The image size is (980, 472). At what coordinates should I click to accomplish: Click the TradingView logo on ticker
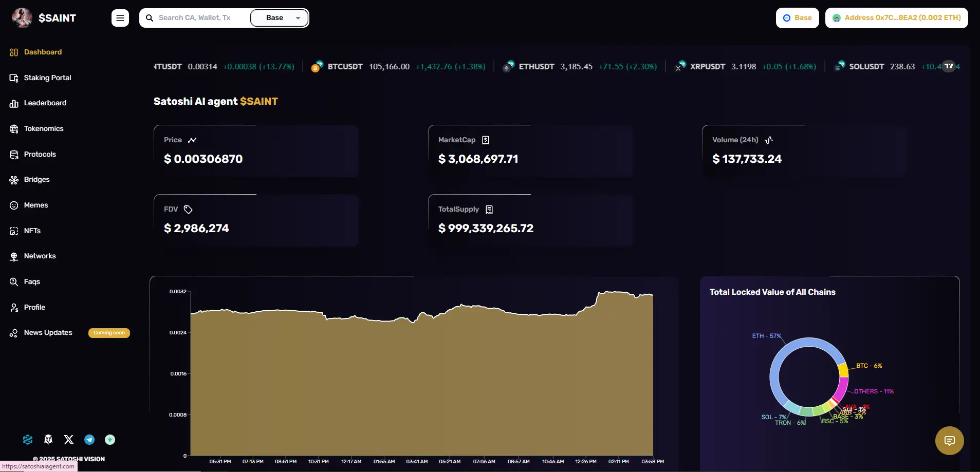[x=949, y=66]
